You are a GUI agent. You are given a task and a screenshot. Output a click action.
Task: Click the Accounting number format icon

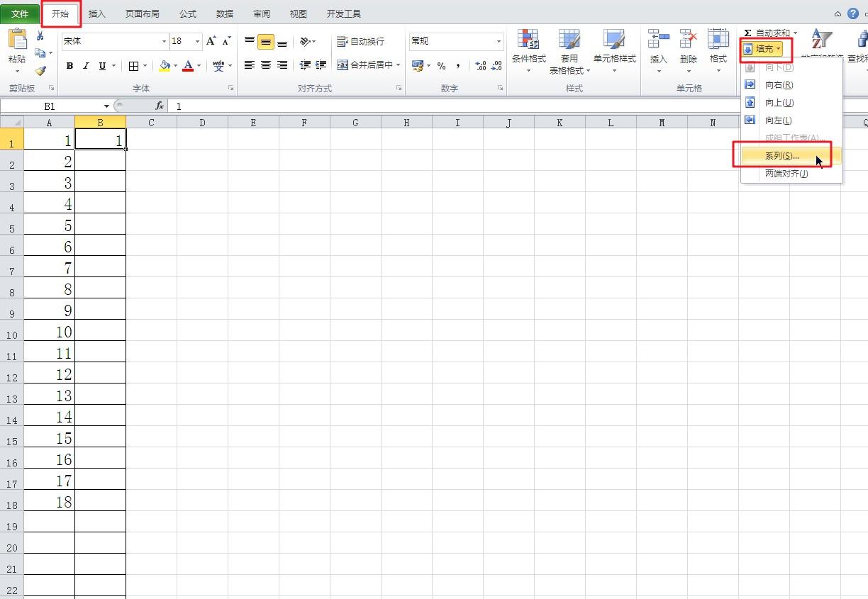pos(418,66)
